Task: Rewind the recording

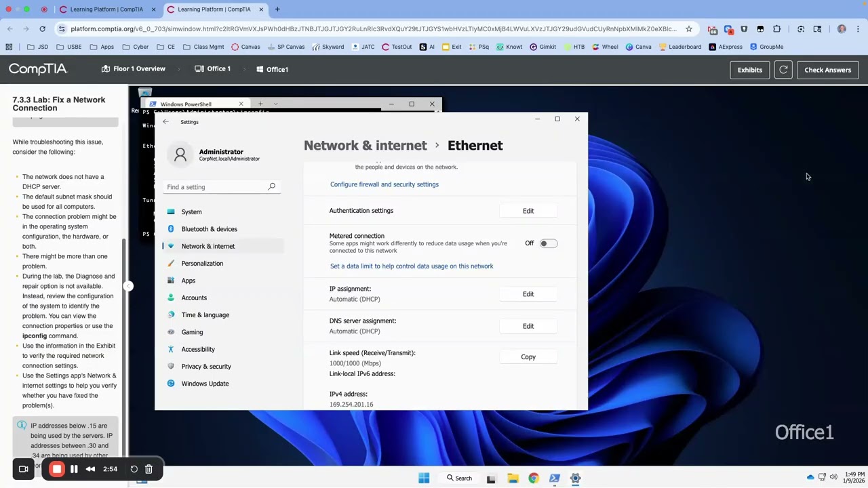Action: pos(90,469)
